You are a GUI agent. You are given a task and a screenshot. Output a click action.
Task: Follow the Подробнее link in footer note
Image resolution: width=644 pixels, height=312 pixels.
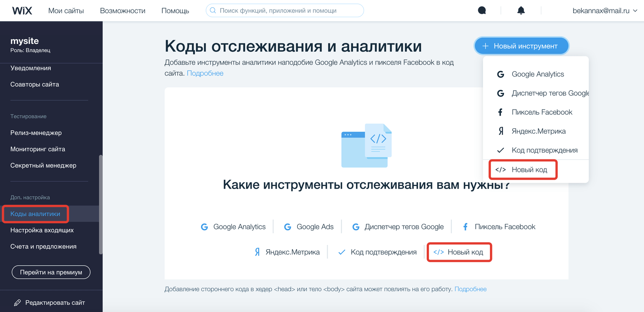point(471,289)
